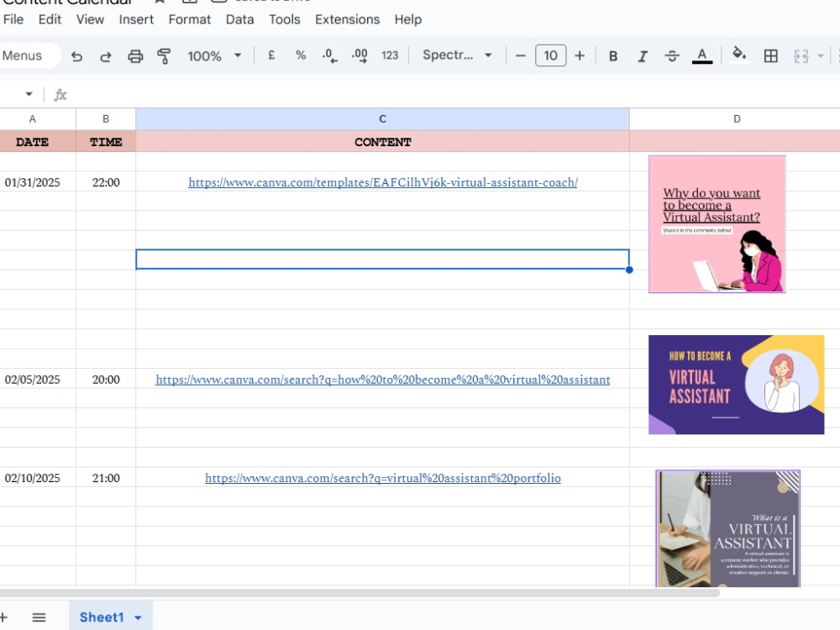Select the 22:00 time cell
Image resolution: width=840 pixels, height=630 pixels.
(106, 182)
